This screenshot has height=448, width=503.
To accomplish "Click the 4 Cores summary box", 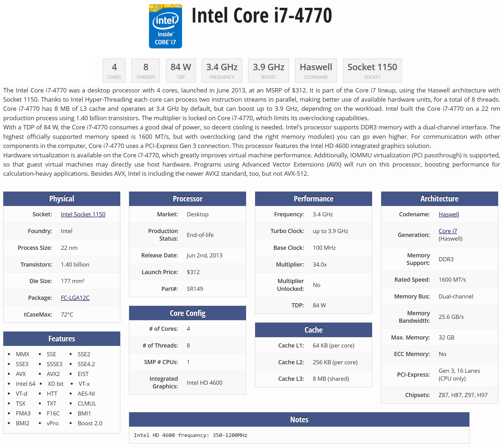I will (114, 70).
